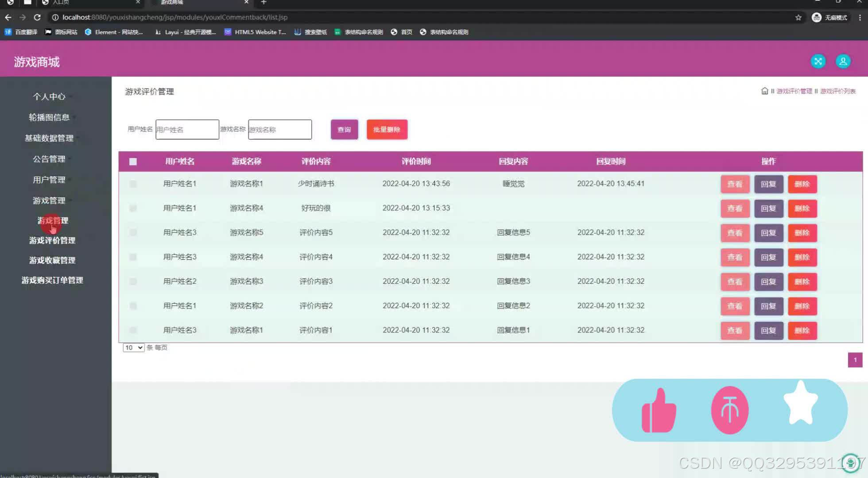Click the fullscreen toggle icon in header

pos(818,62)
